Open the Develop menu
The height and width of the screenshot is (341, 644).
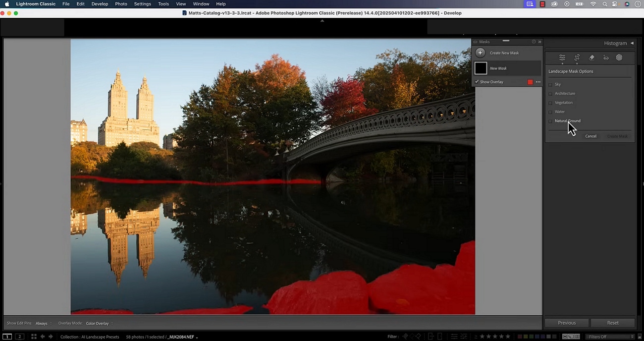pos(100,4)
